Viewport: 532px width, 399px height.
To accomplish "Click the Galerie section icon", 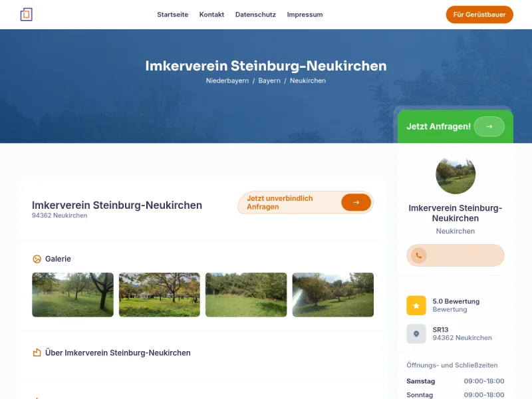I will (37, 259).
